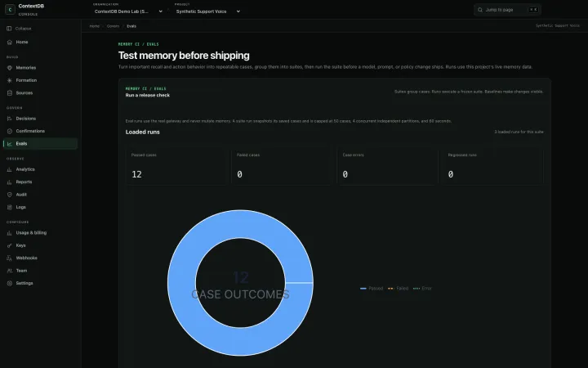Click the Home breadcrumb link
This screenshot has width=588, height=368.
(x=95, y=26)
